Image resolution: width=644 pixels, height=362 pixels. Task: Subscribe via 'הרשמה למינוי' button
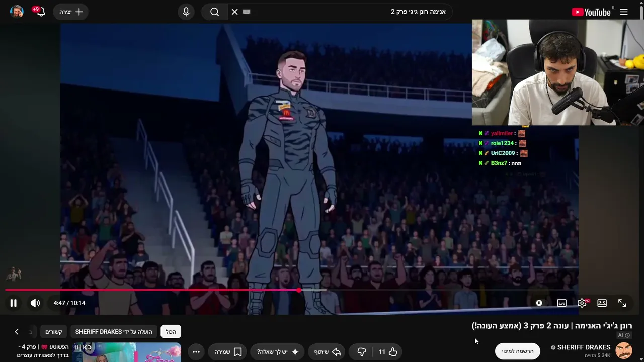click(518, 351)
